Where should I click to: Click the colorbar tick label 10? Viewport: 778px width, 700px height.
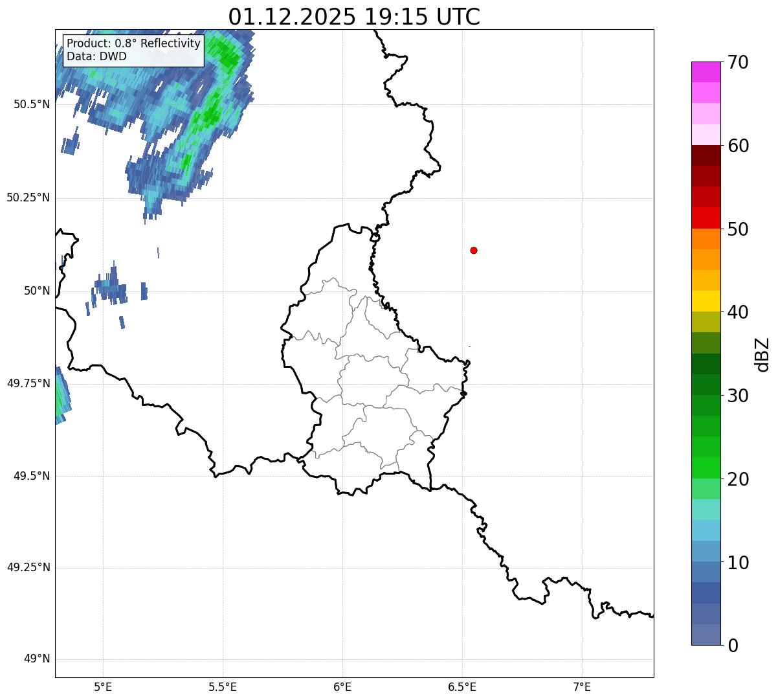point(738,563)
